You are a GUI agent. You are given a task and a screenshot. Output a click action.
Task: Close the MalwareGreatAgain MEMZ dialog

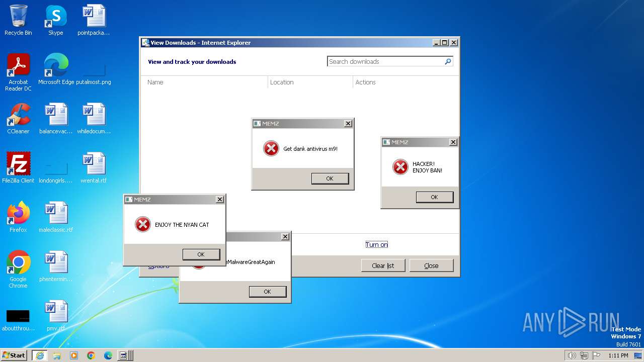pos(285,237)
